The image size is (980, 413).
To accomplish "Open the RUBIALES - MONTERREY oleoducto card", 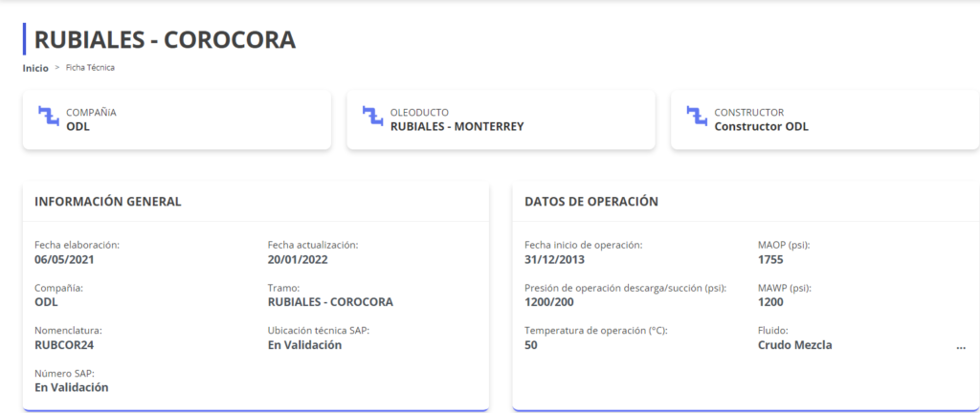I will point(501,120).
